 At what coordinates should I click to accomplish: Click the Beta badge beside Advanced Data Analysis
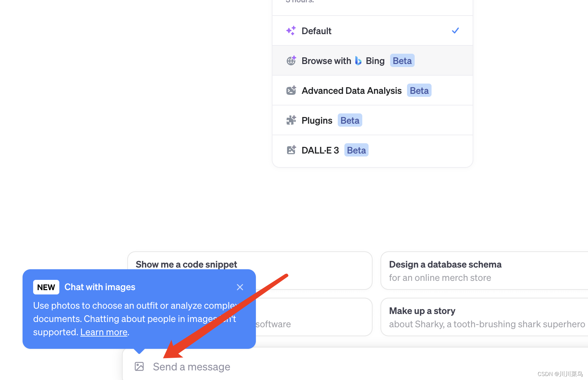(x=419, y=91)
